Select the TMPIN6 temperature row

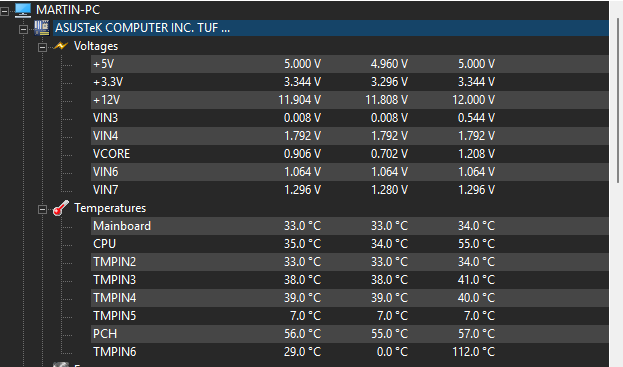coord(350,352)
